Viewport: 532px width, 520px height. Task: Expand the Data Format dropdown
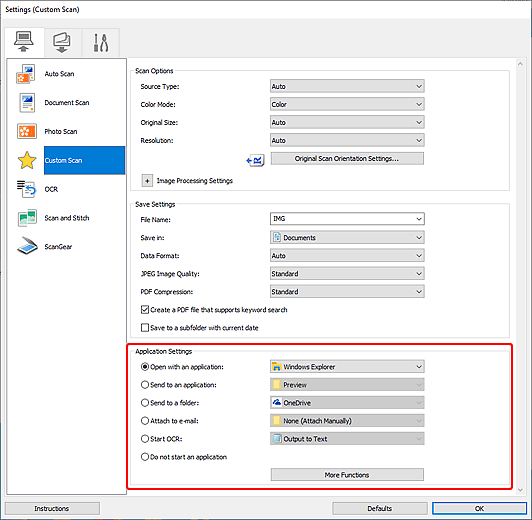pyautogui.click(x=347, y=256)
